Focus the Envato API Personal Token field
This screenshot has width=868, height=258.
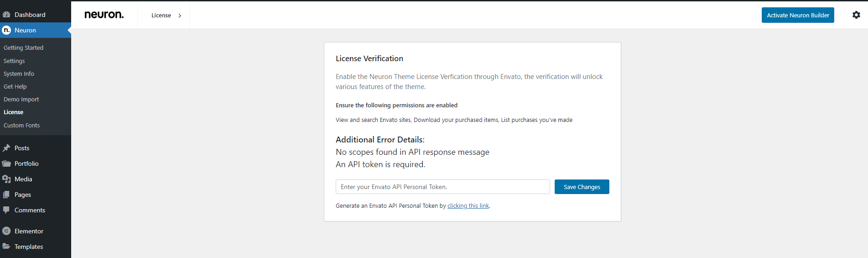(x=442, y=187)
